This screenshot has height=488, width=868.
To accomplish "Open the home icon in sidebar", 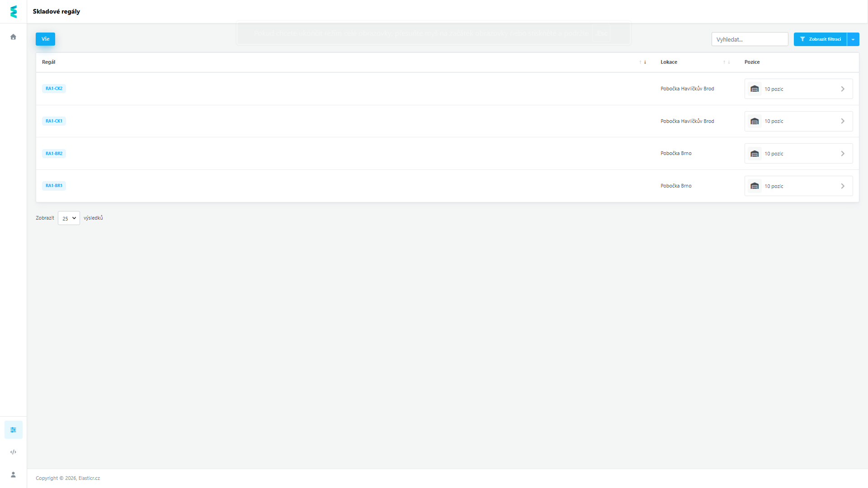I will tap(14, 37).
